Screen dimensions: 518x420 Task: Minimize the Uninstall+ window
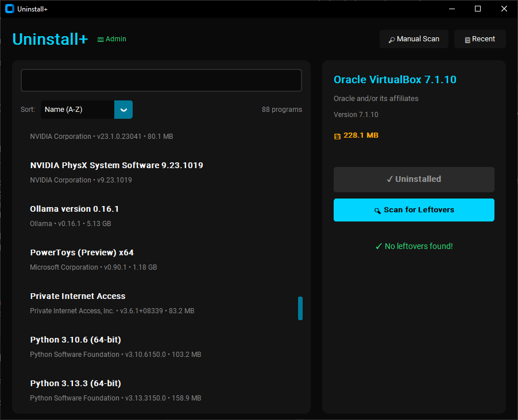(x=452, y=9)
